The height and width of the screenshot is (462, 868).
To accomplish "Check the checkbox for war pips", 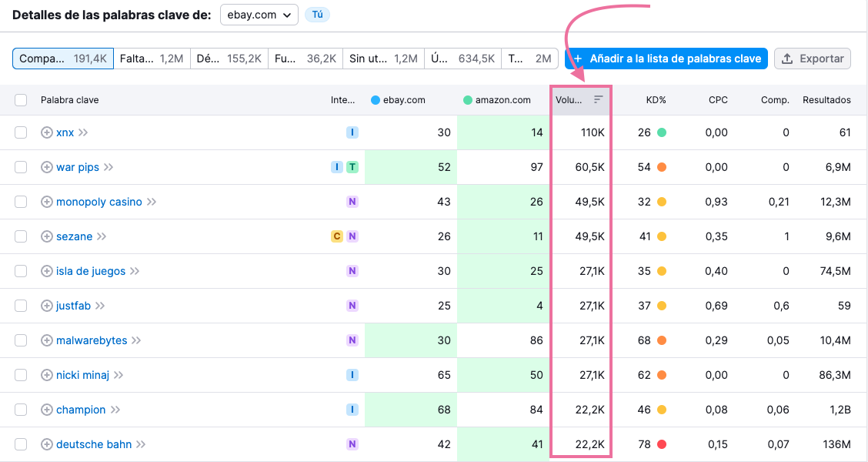I will click(x=21, y=166).
